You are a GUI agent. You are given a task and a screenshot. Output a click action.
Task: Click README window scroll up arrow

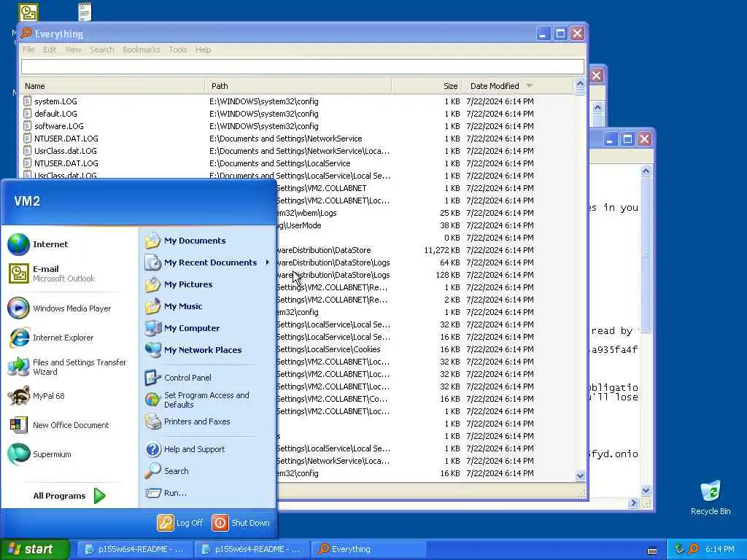point(646,171)
